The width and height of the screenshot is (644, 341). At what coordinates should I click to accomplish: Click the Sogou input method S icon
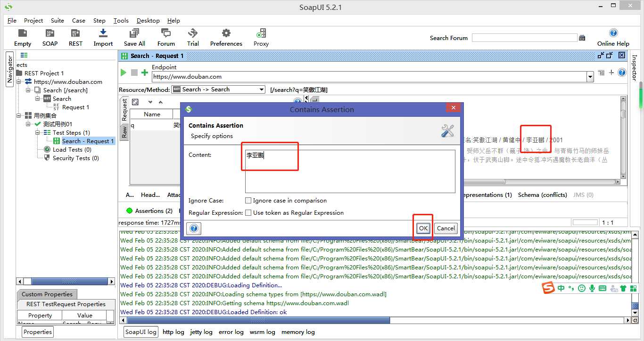[x=548, y=288]
